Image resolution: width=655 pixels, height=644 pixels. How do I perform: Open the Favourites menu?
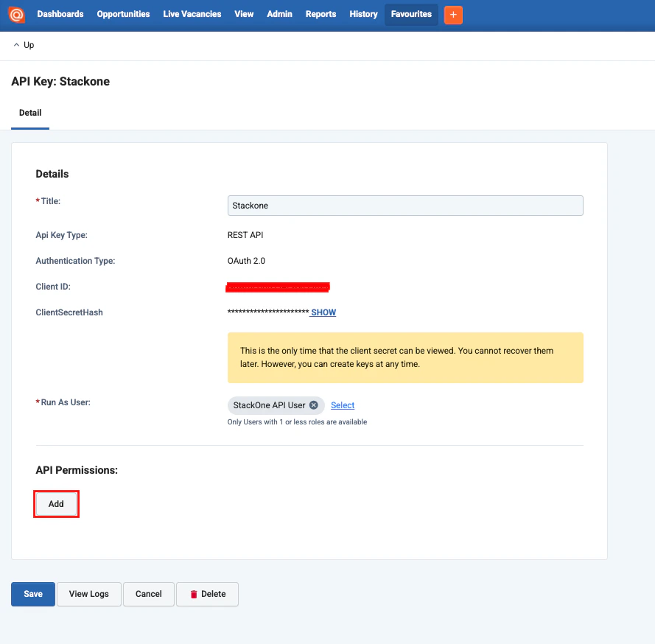[x=411, y=15]
